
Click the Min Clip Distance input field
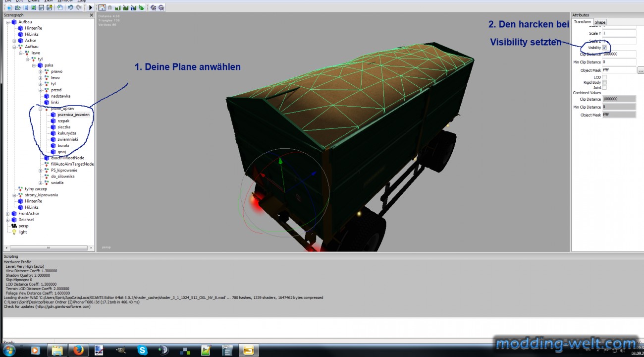tap(619, 62)
